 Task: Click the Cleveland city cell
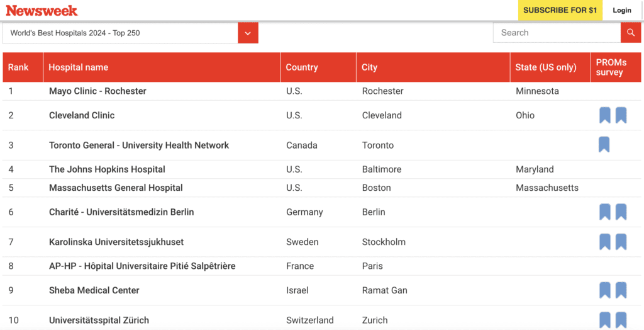(382, 115)
